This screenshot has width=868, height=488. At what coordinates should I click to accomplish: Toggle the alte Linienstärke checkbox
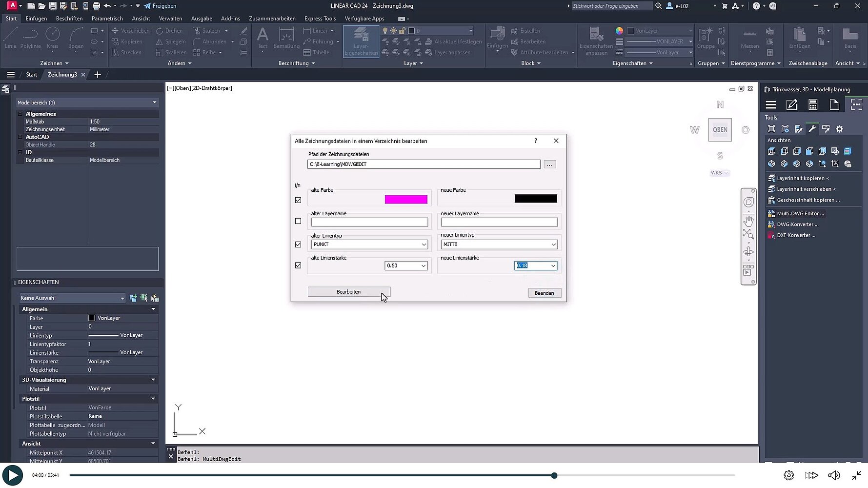coord(298,265)
